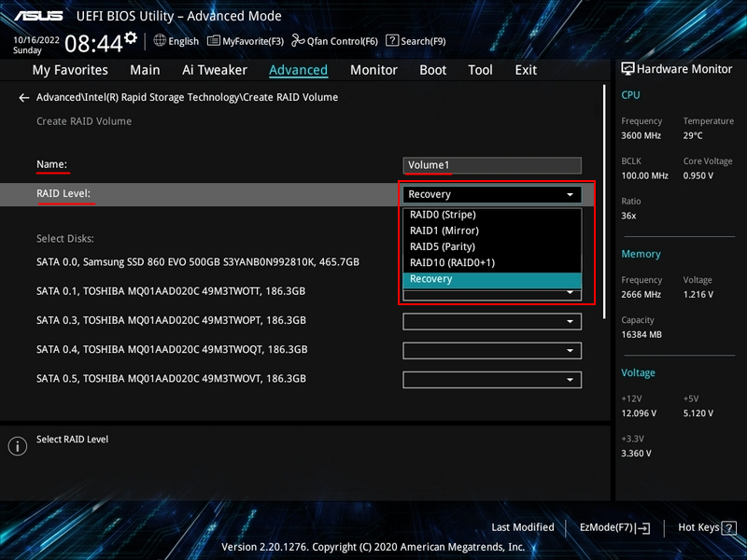Click the Select Disks: label
The width and height of the screenshot is (747, 560).
point(64,239)
